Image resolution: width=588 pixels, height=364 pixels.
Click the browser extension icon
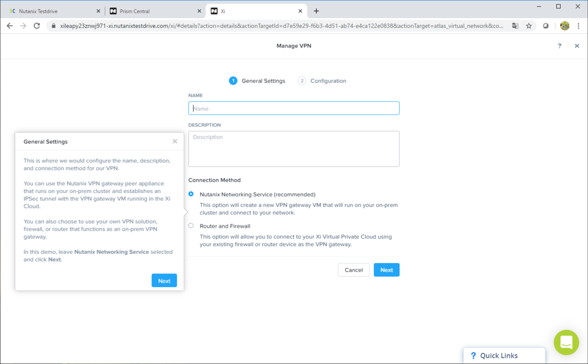tap(546, 26)
